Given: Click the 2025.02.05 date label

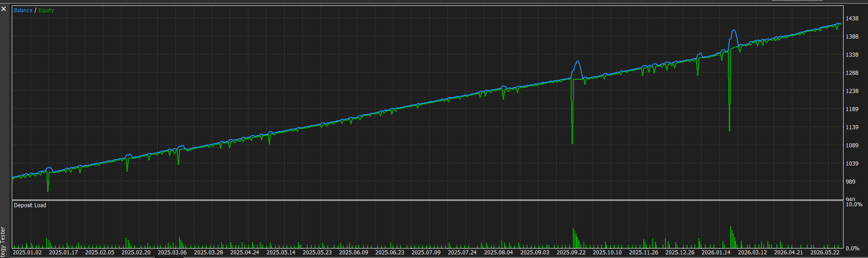Looking at the screenshot, I should pos(100,253).
